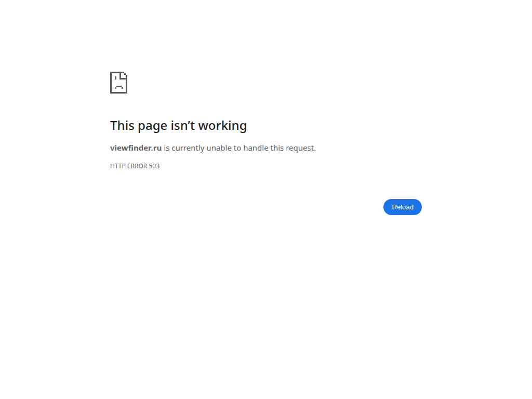This screenshot has width=532, height=399.
Task: Click the word 'This' in the heading
Action: (122, 126)
